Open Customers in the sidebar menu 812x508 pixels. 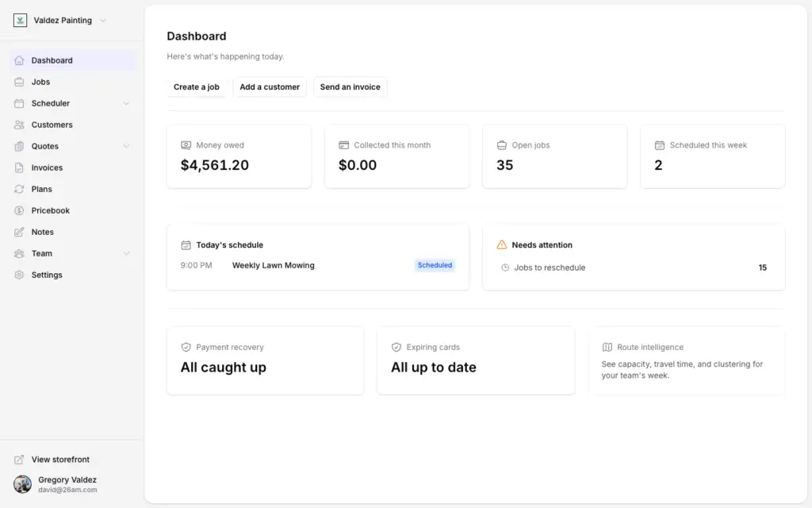click(x=73, y=125)
